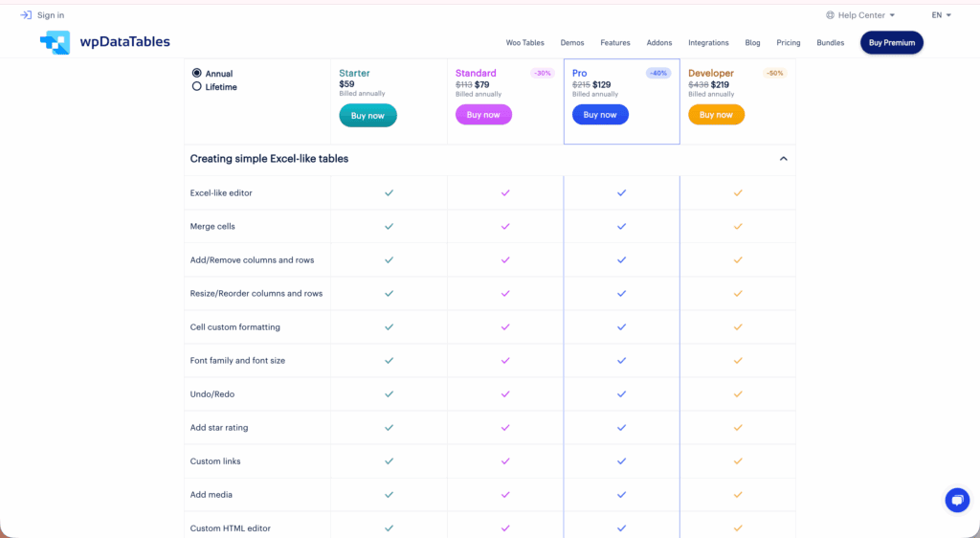
Task: Click Starter checkmark for Excel-like editor
Action: (389, 193)
